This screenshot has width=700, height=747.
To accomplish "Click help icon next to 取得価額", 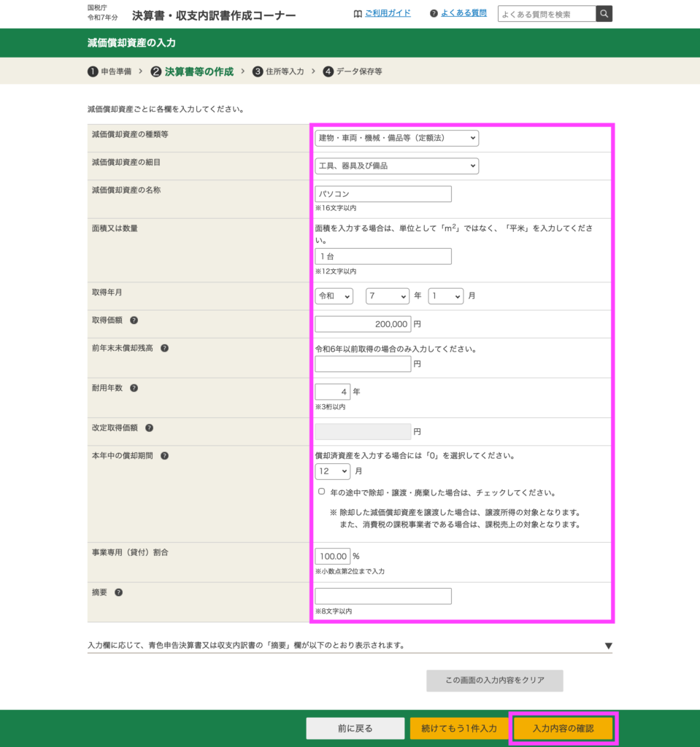I will 134,320.
